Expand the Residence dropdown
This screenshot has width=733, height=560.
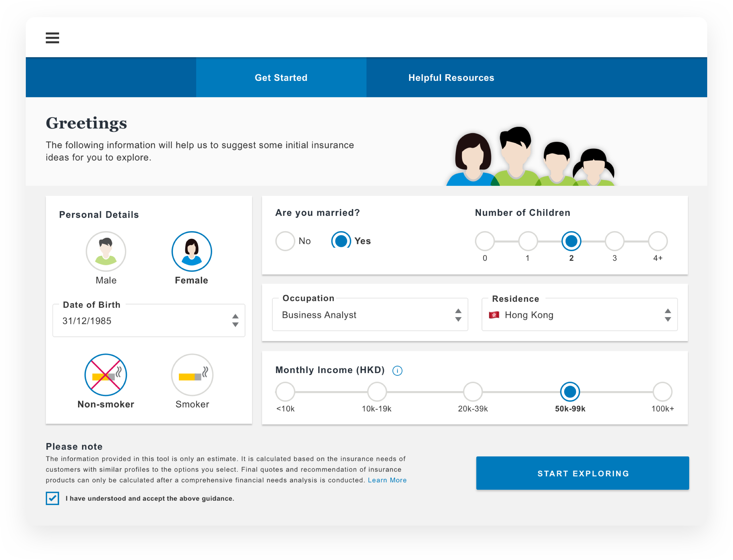tap(667, 315)
